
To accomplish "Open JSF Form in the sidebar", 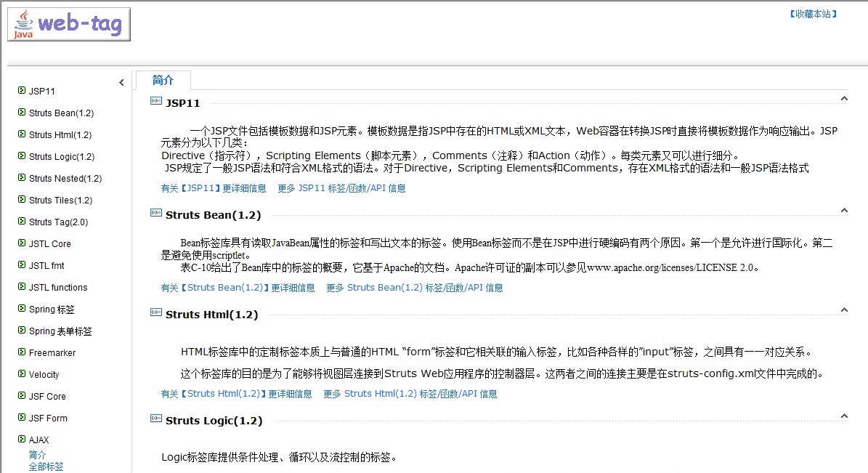I will (48, 419).
